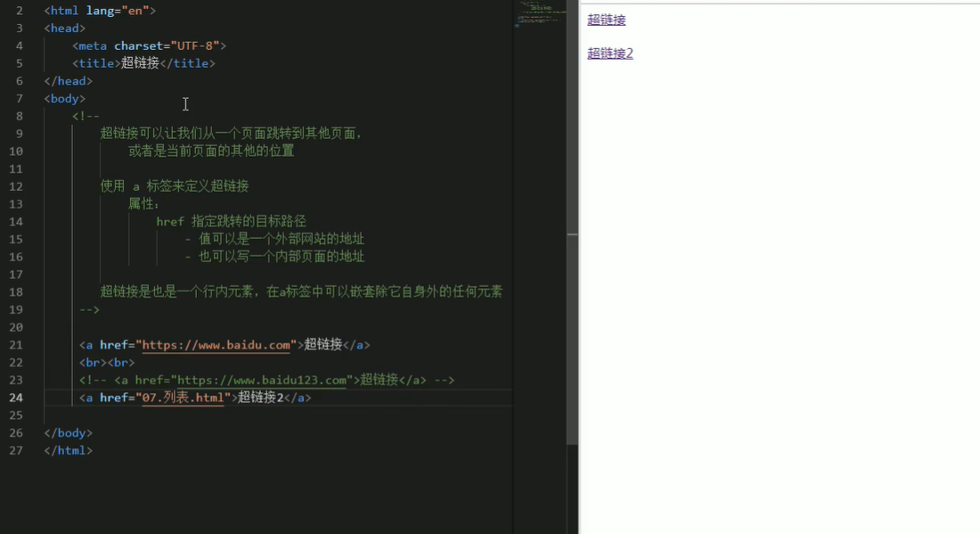The width and height of the screenshot is (980, 534).
Task: Click the code minimap overview
Action: pos(539,16)
